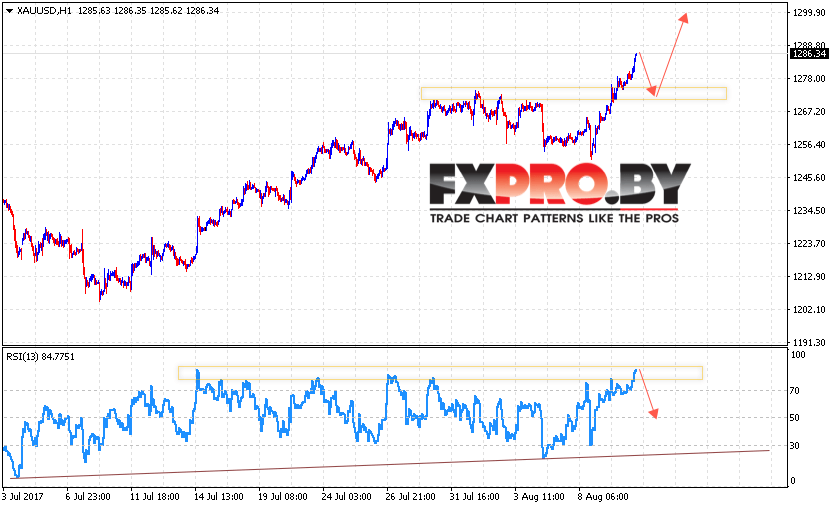Open the XAUUSD,H1 chart dropdown arrow
Screen dimensions: 830x508
click(10, 11)
